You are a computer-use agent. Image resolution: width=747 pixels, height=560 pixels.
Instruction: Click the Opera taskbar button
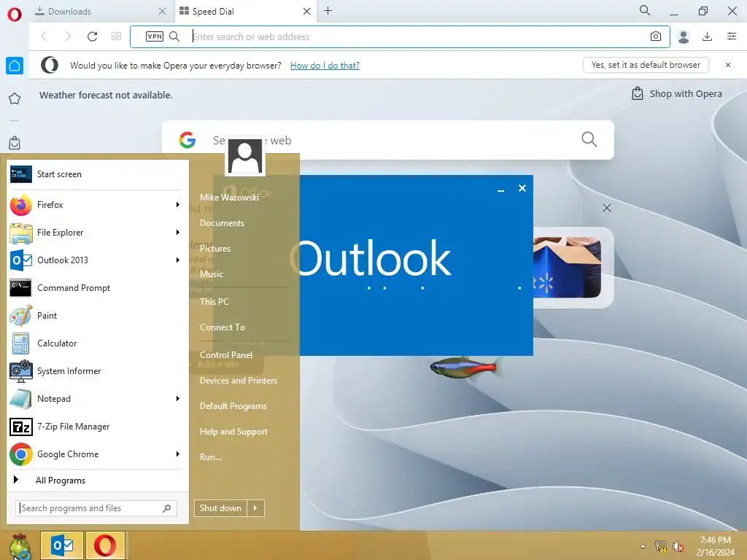coord(105,545)
